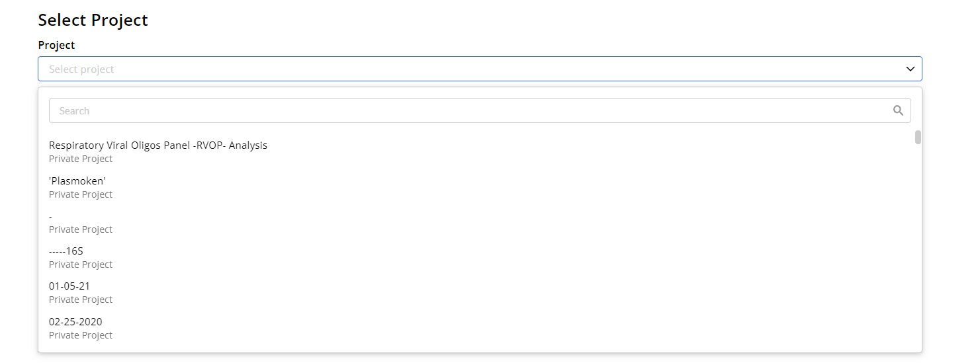Click Private Project subtitle under the single-dash project
Screen dimensions: 980x363
81,229
